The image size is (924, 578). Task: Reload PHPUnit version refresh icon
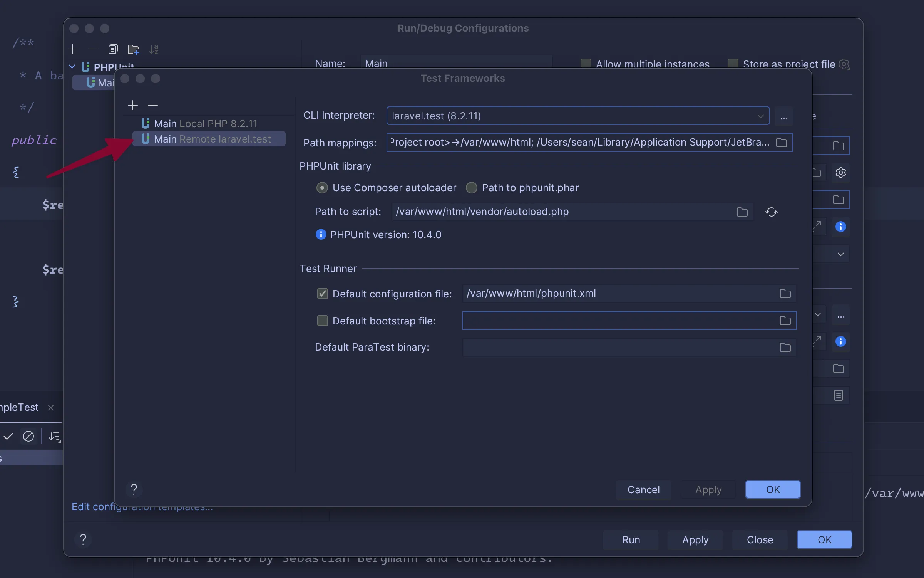(x=771, y=212)
